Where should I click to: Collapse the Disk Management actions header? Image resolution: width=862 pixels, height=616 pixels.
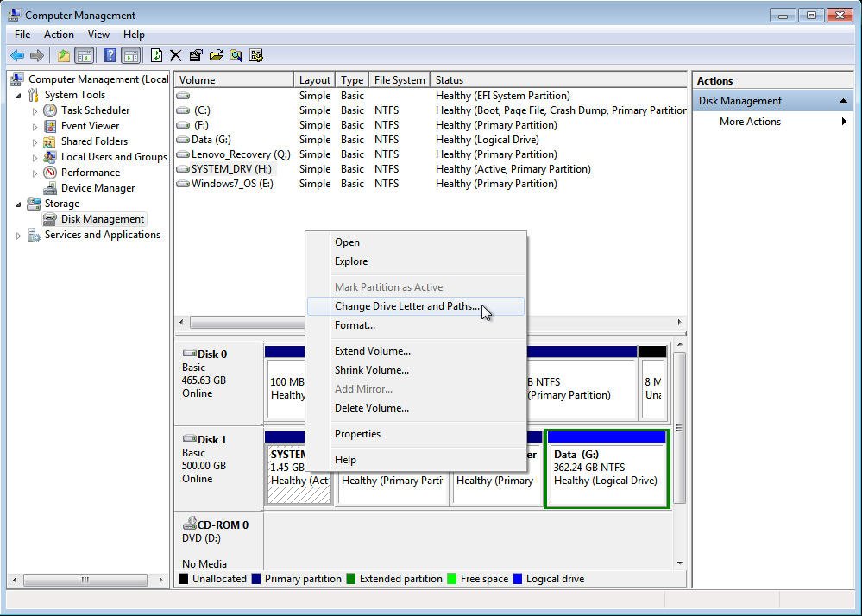click(x=842, y=101)
